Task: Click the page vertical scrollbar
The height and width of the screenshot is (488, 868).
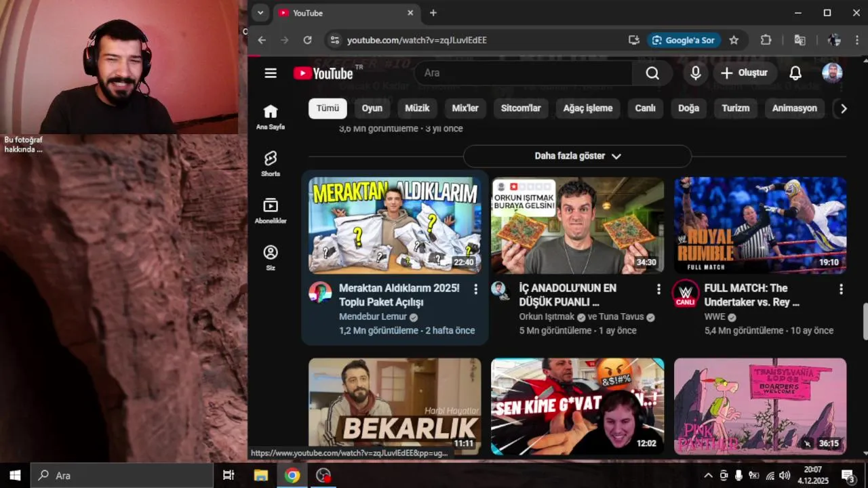Action: pos(865,322)
